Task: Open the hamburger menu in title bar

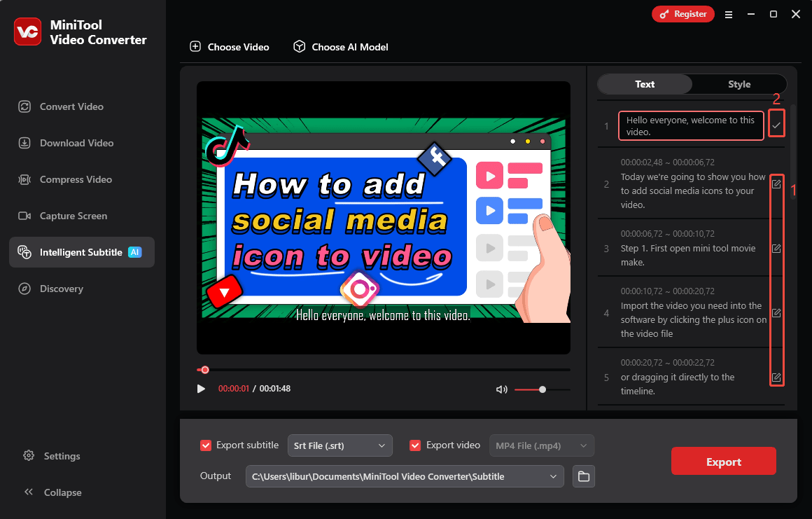Action: (729, 15)
